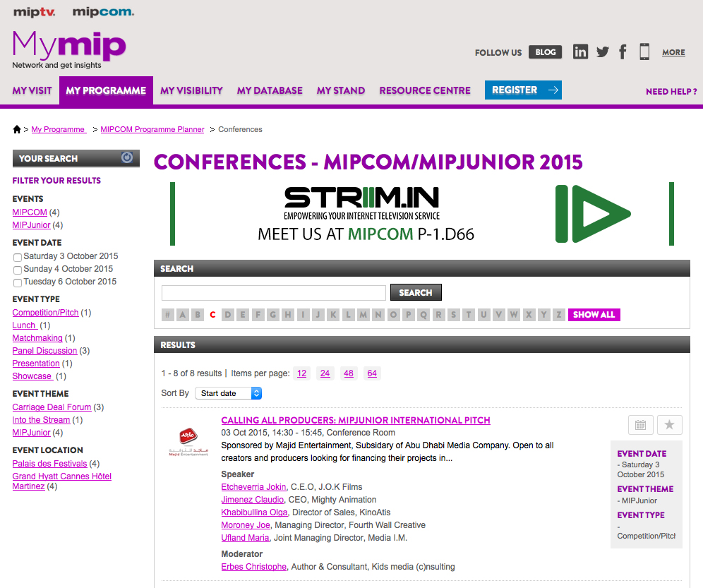Screen dimensions: 703x588
Task: Open Calling All Producers pitch event title
Action: [x=356, y=420]
